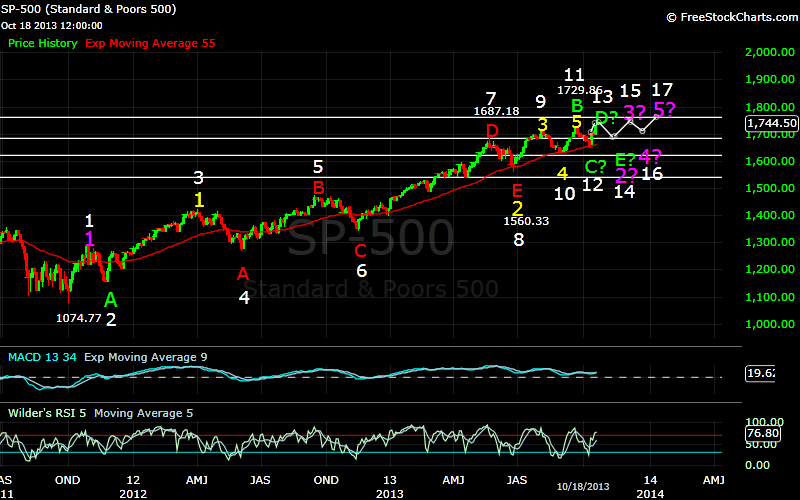Click the Oct 18 2013 12:00:00 timestamp
This screenshot has height=500, width=800.
[52, 26]
